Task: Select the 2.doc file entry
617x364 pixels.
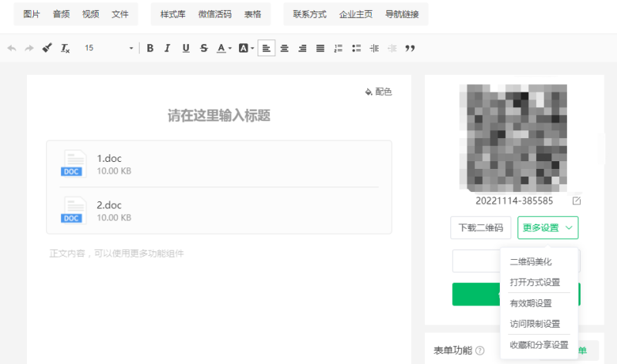Action: coord(219,211)
